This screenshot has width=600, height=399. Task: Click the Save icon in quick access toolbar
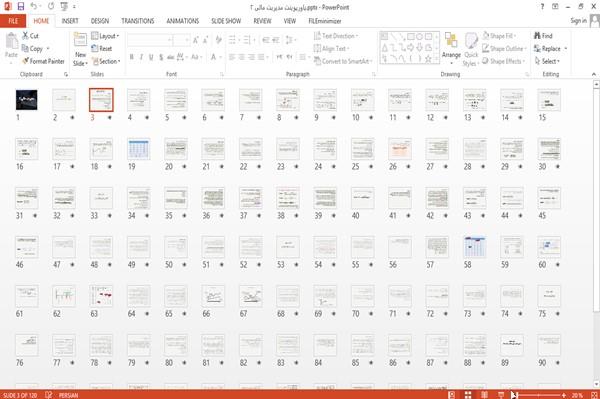pos(21,7)
